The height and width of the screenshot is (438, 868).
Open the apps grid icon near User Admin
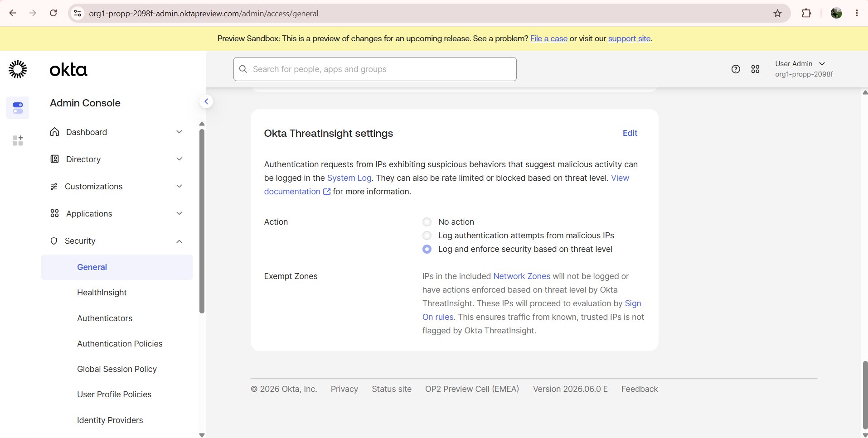tap(755, 69)
